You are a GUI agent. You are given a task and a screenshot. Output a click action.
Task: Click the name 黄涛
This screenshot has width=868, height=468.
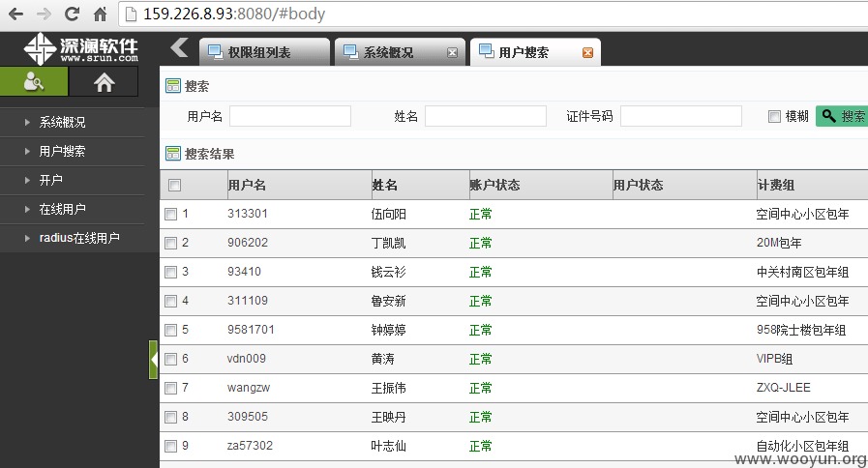pos(382,359)
